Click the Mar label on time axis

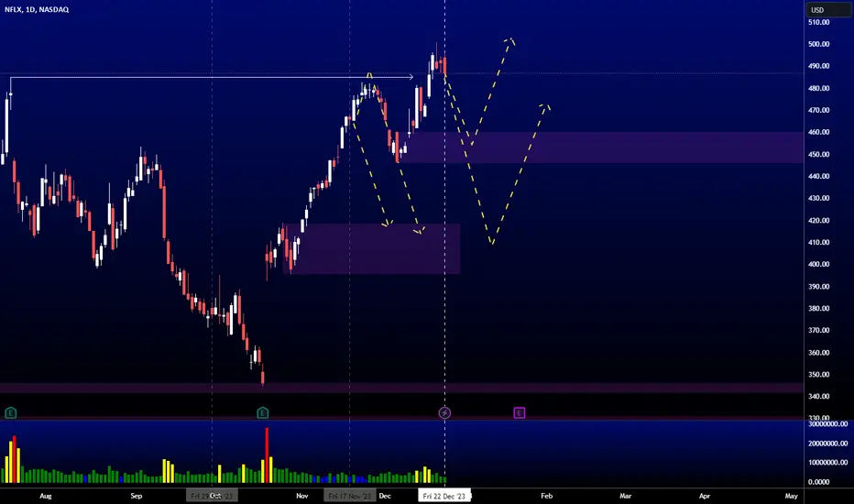[625, 496]
